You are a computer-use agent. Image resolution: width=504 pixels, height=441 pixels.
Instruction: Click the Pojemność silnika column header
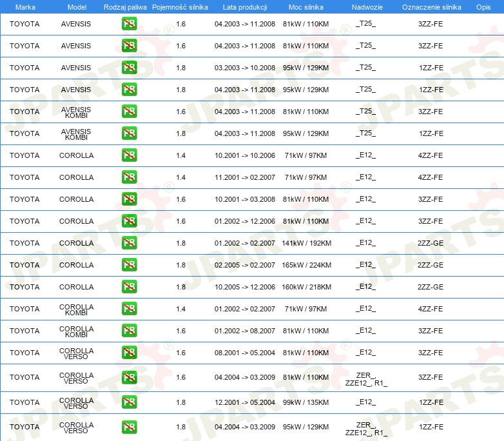(180, 7)
